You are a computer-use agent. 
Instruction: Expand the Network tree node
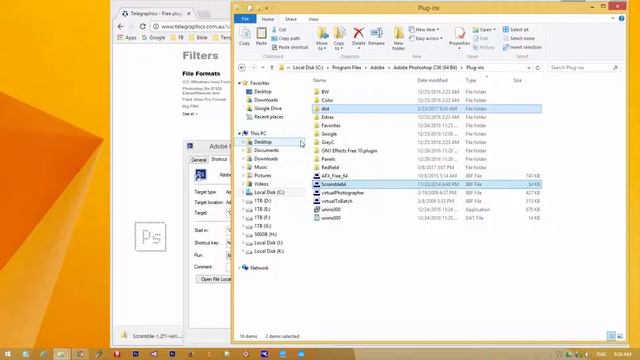point(240,268)
